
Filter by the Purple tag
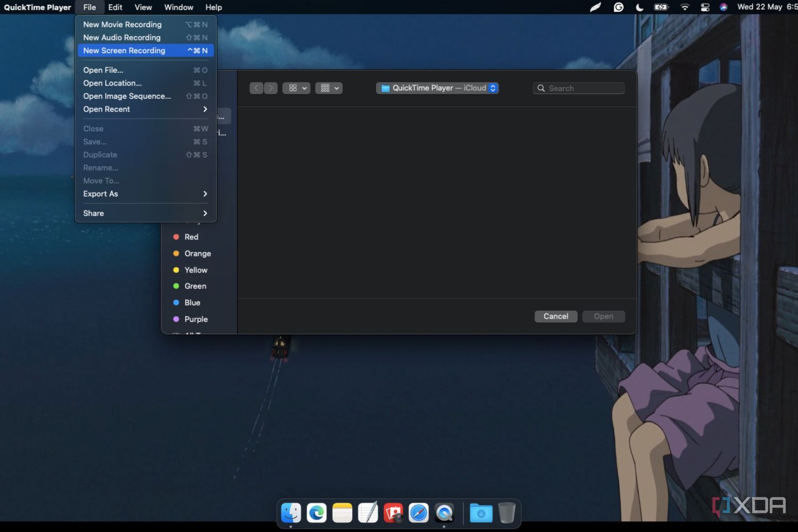click(196, 319)
